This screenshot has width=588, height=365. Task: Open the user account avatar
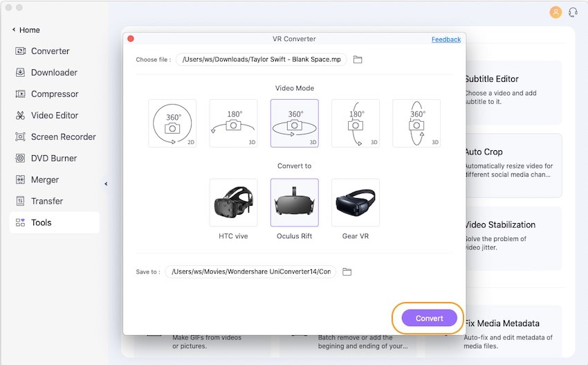pos(555,12)
